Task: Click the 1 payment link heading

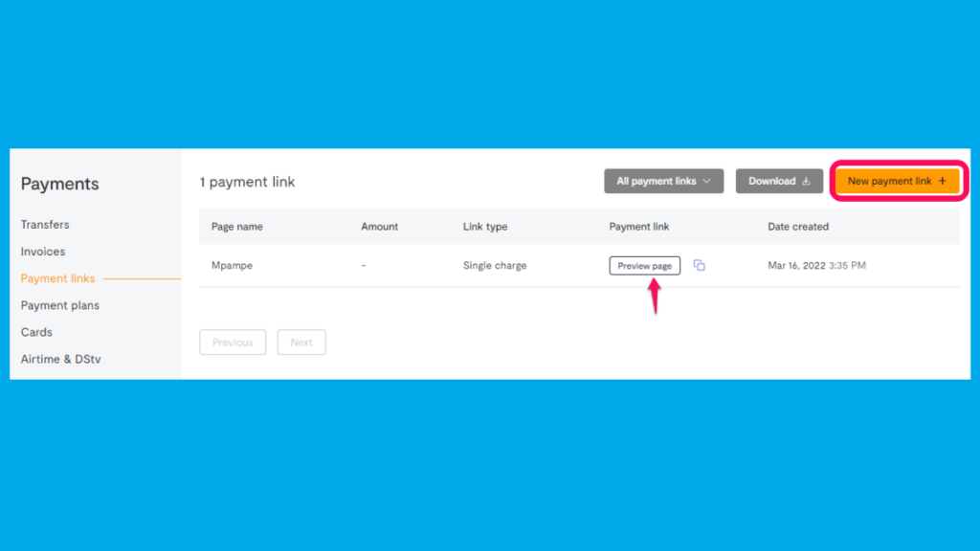Action: click(x=247, y=182)
